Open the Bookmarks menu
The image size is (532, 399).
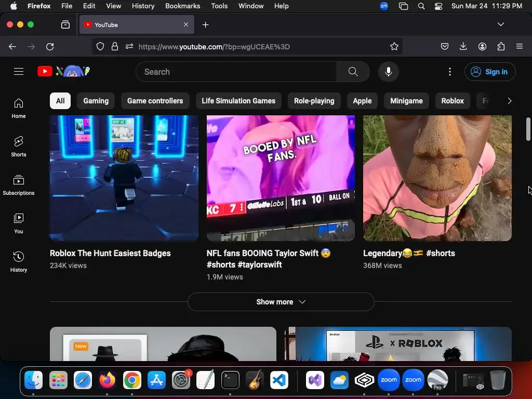(x=182, y=6)
